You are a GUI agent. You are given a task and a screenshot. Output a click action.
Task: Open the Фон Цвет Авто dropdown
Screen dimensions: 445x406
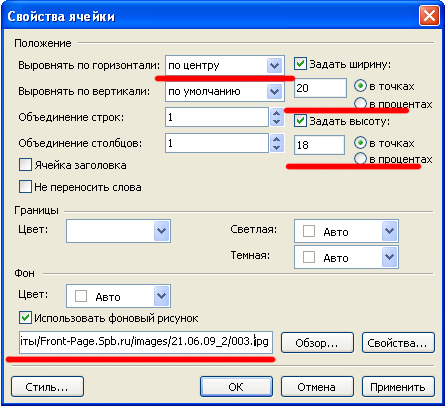point(162,296)
